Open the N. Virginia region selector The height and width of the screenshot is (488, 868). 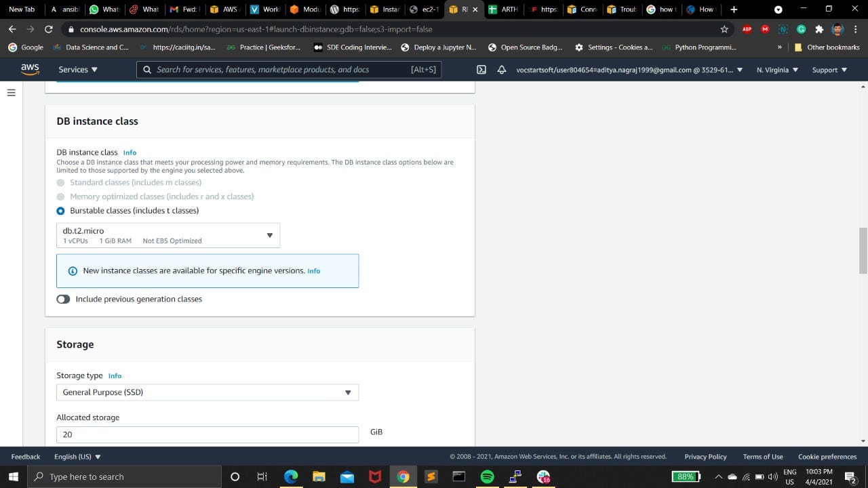(x=777, y=70)
